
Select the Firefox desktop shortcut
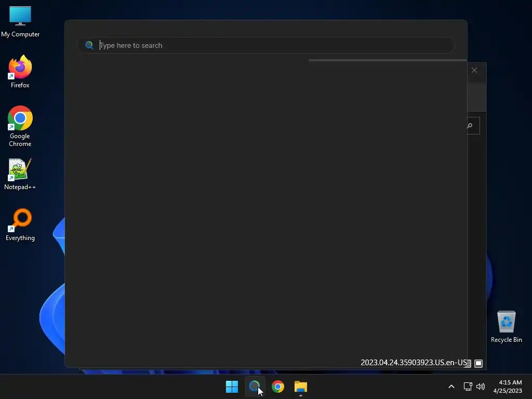(20, 72)
